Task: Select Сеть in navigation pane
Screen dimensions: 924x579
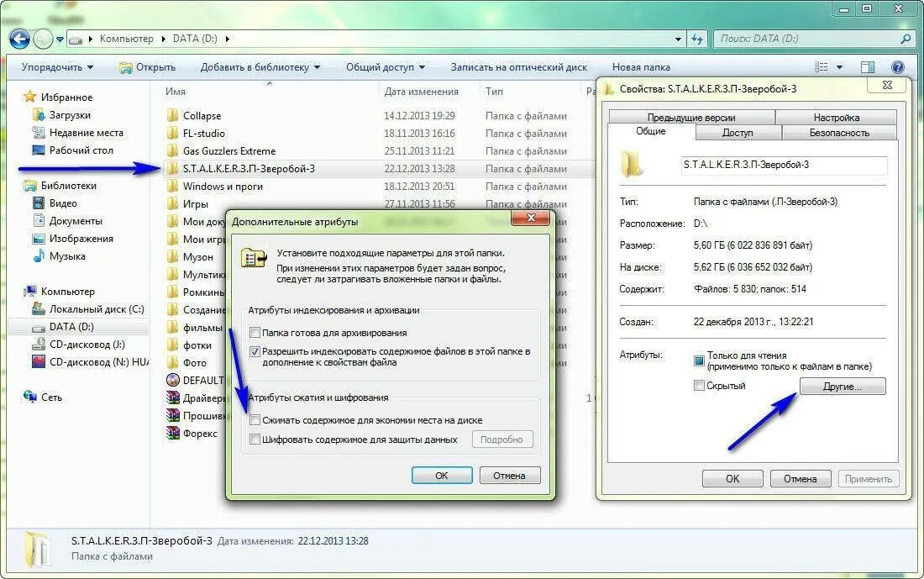Action: tap(51, 398)
